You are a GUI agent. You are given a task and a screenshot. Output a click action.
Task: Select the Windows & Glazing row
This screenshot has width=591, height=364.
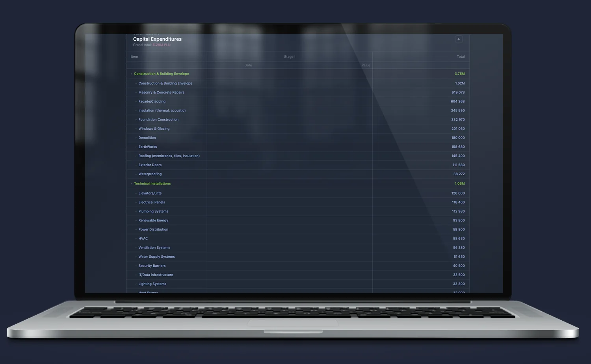[x=298, y=129]
